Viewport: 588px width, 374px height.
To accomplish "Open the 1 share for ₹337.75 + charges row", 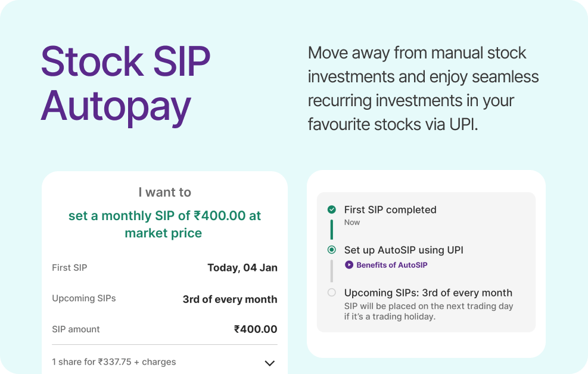I will point(114,362).
